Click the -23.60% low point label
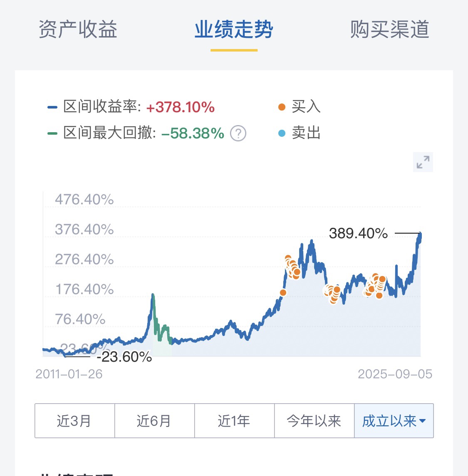The width and height of the screenshot is (468, 476). click(x=124, y=357)
